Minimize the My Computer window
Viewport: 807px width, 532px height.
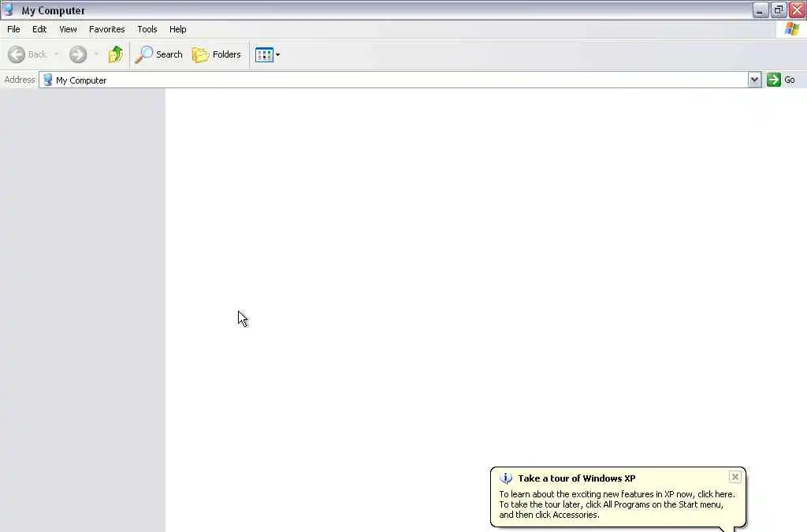pyautogui.click(x=761, y=9)
